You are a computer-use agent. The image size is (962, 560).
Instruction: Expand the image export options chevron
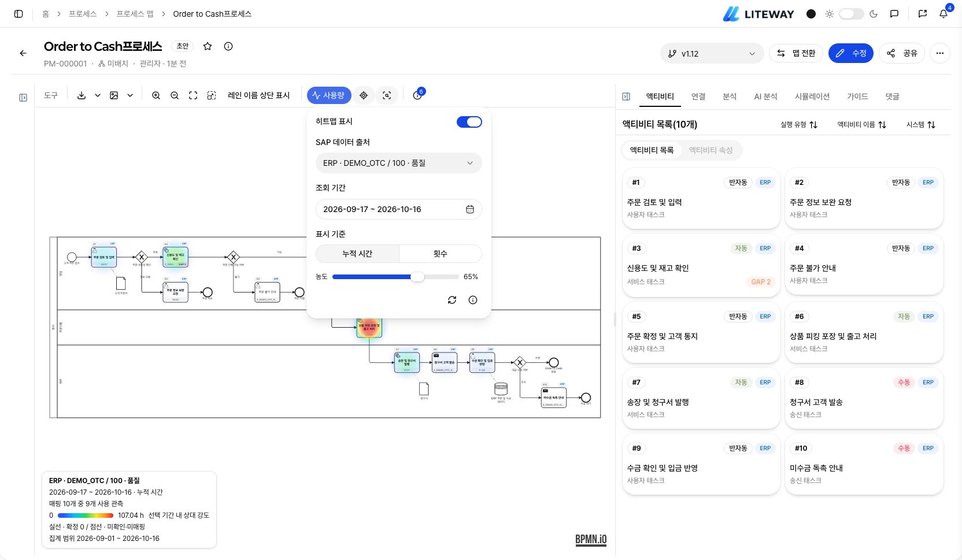point(130,95)
